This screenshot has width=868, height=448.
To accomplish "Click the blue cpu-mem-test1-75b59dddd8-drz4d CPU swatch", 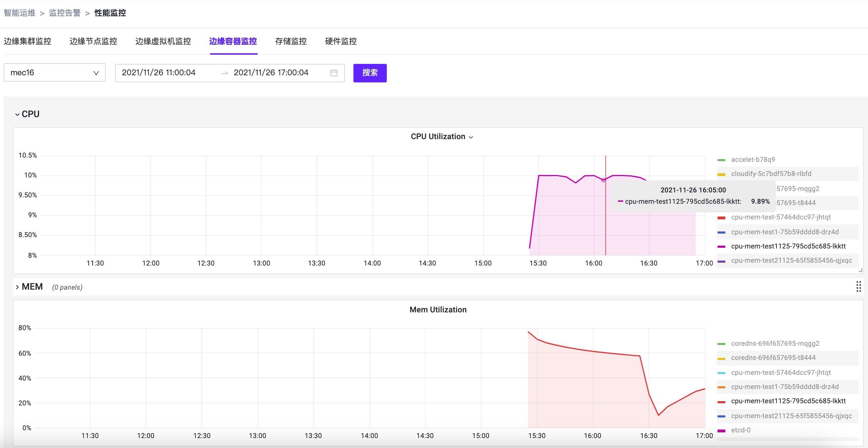I will pyautogui.click(x=721, y=232).
